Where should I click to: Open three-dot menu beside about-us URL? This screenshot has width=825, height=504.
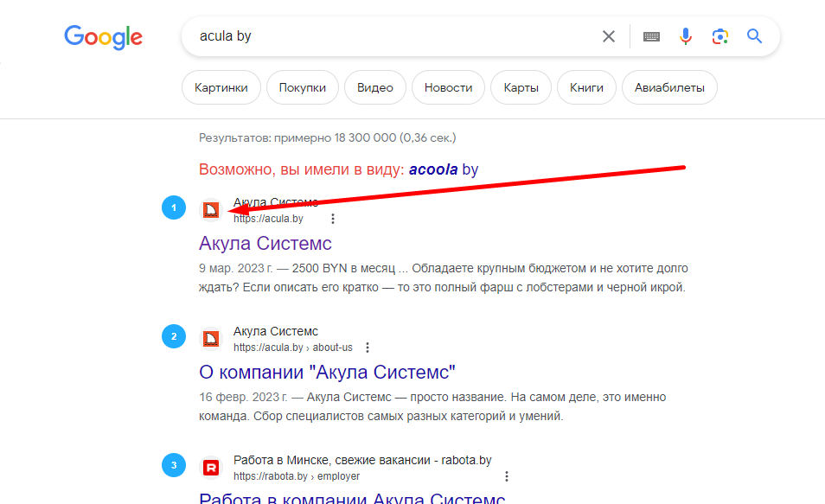368,348
